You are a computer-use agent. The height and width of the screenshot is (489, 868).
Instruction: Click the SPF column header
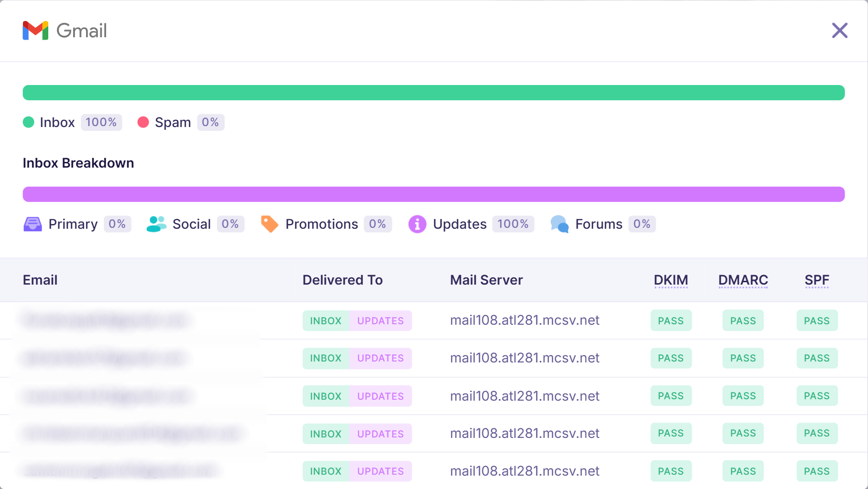coord(817,280)
